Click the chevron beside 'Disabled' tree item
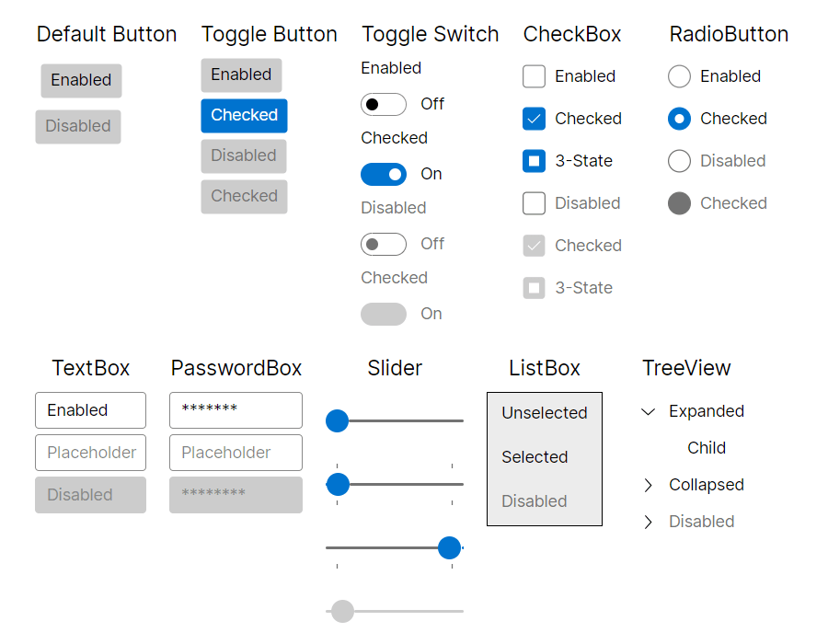828x644 pixels. tap(648, 522)
